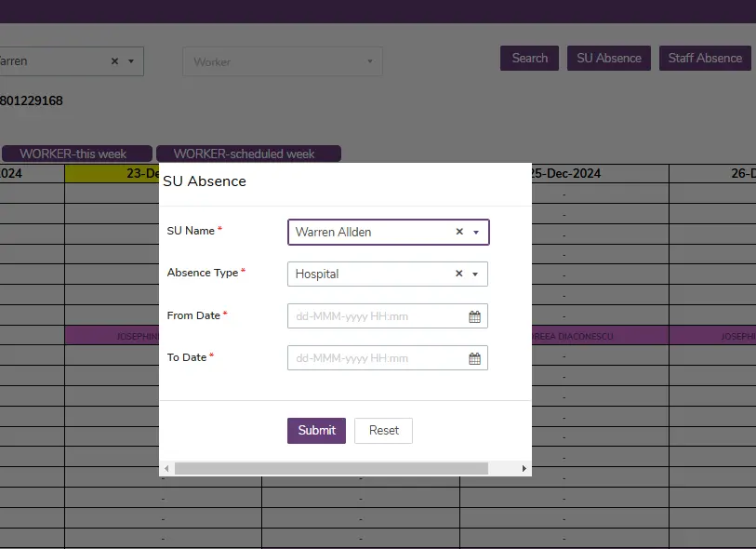Click the right arrow of the dialog scrollbar
The width and height of the screenshot is (756, 549).
click(524, 468)
